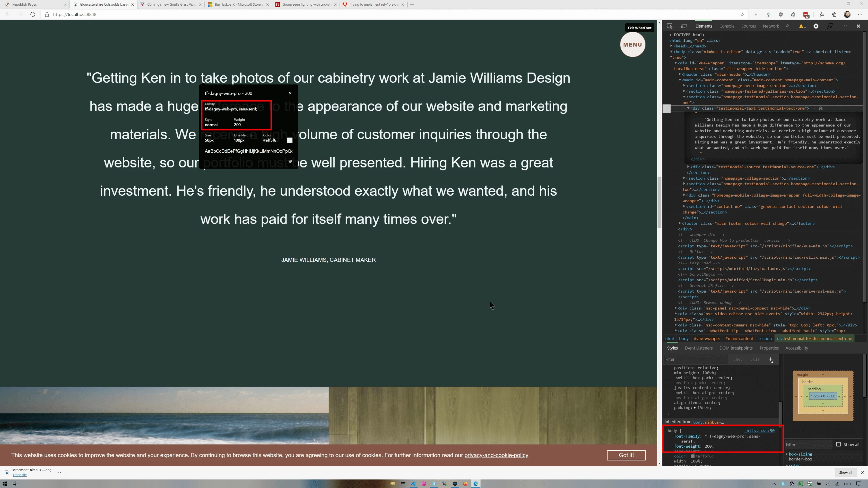This screenshot has height=488, width=868.
Task: Click the DevTools feedback icon
Action: pyautogui.click(x=830, y=26)
